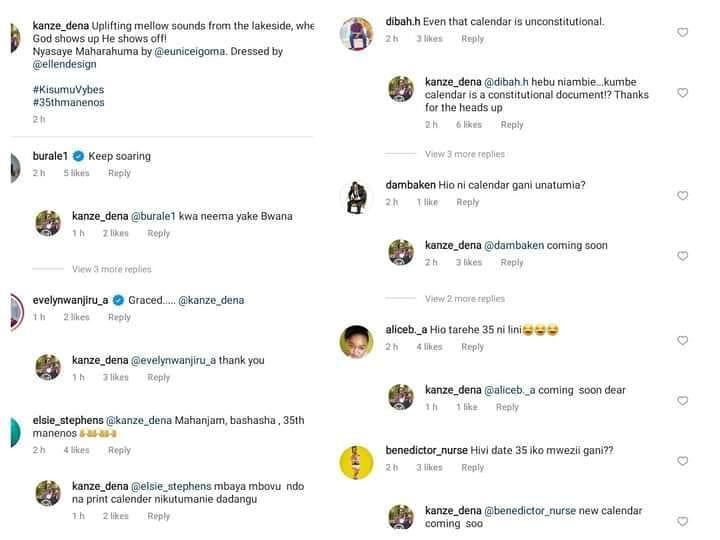
Task: Toggle like on kanze_dena's reply to aliceb._a
Action: (683, 401)
